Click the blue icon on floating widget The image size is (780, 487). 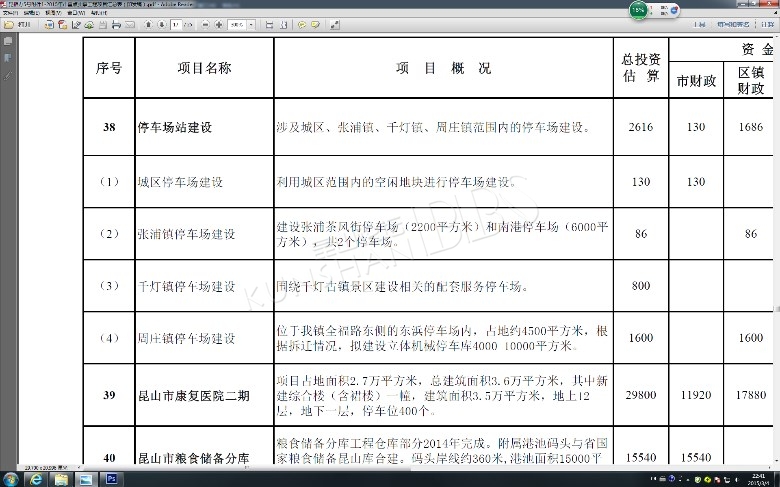pyautogui.click(x=674, y=10)
